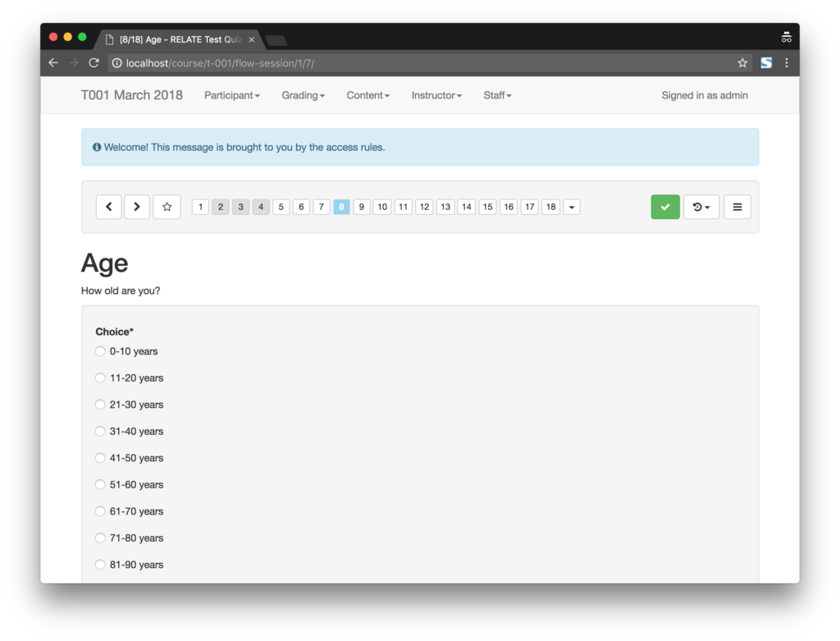Jump to page 3
This screenshot has width=840, height=641.
point(240,207)
